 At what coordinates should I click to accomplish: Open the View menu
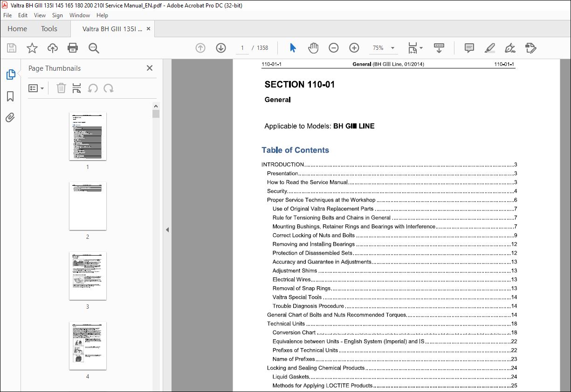click(40, 15)
